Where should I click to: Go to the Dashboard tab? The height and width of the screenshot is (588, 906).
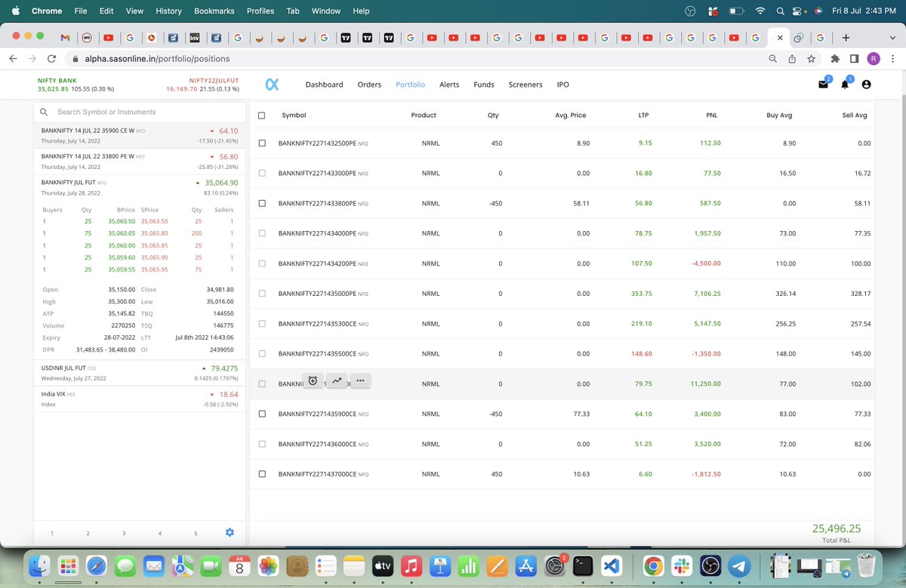pos(324,85)
